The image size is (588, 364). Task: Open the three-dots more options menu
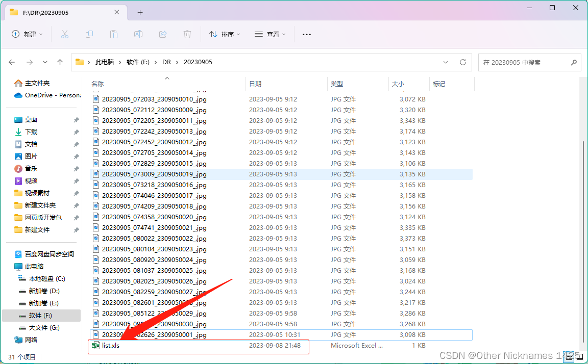tap(307, 35)
